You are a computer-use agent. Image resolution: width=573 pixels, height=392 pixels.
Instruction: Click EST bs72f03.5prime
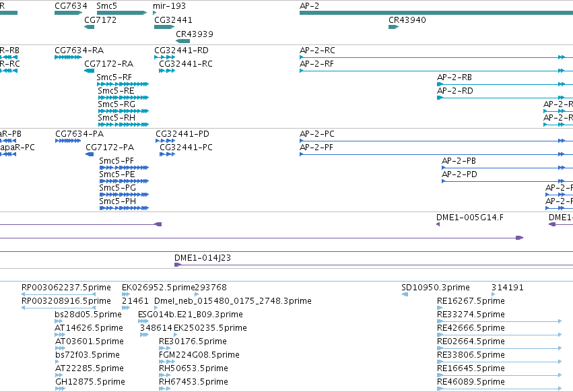click(x=88, y=355)
